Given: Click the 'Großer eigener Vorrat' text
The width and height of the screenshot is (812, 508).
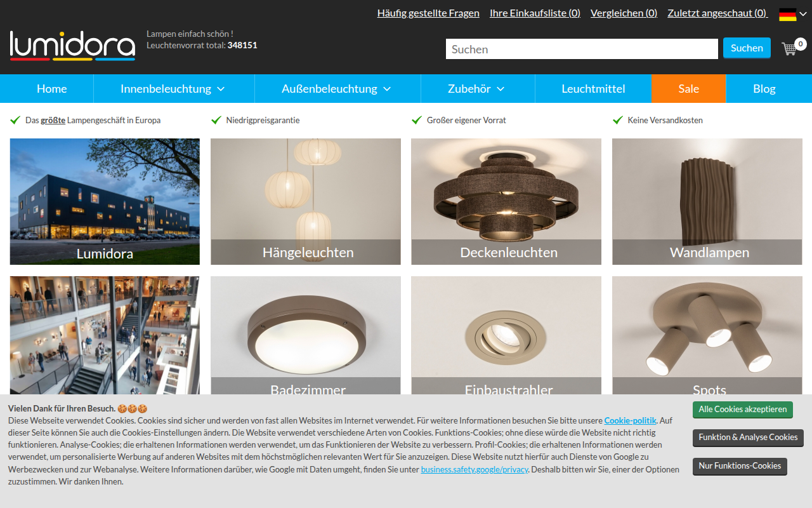Looking at the screenshot, I should [466, 120].
